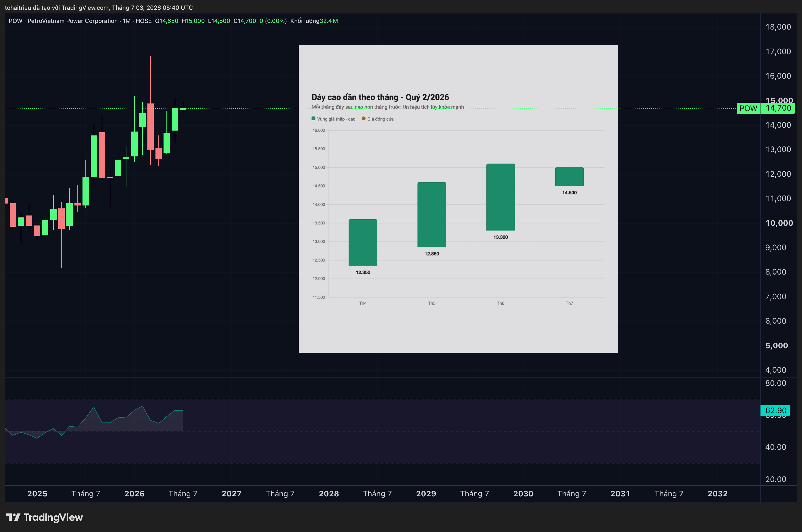This screenshot has width=802, height=532.
Task: Click the close value C14,700
Action: [245, 21]
